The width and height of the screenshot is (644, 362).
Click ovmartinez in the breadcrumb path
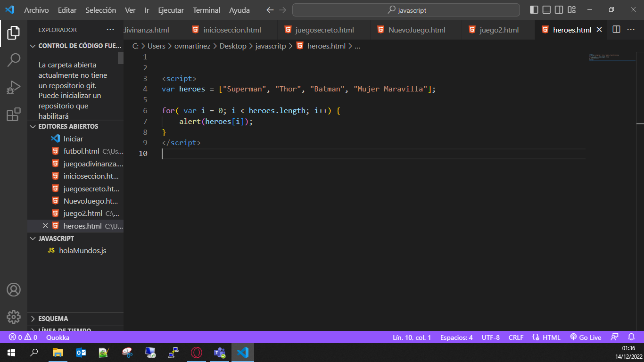click(x=193, y=46)
